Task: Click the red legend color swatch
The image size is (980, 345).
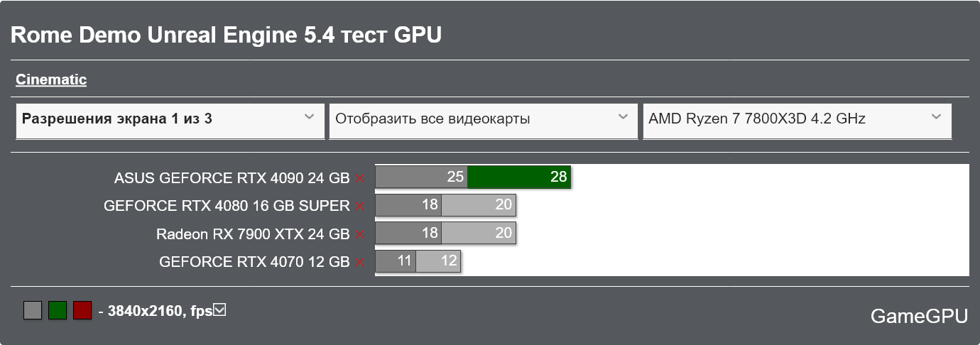Action: (82, 310)
